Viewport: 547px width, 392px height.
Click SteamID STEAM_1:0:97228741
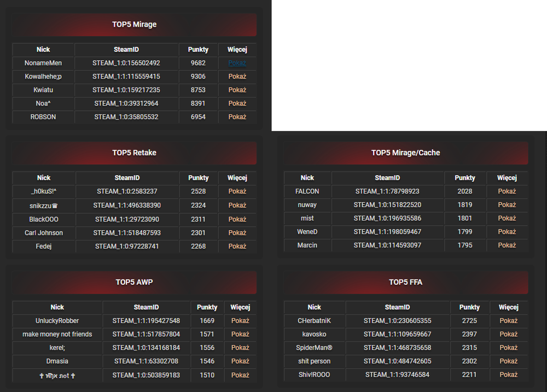(127, 246)
